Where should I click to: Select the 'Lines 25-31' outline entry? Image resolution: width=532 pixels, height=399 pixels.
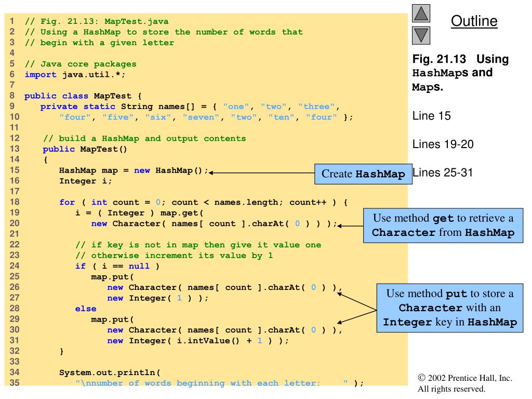(x=443, y=172)
